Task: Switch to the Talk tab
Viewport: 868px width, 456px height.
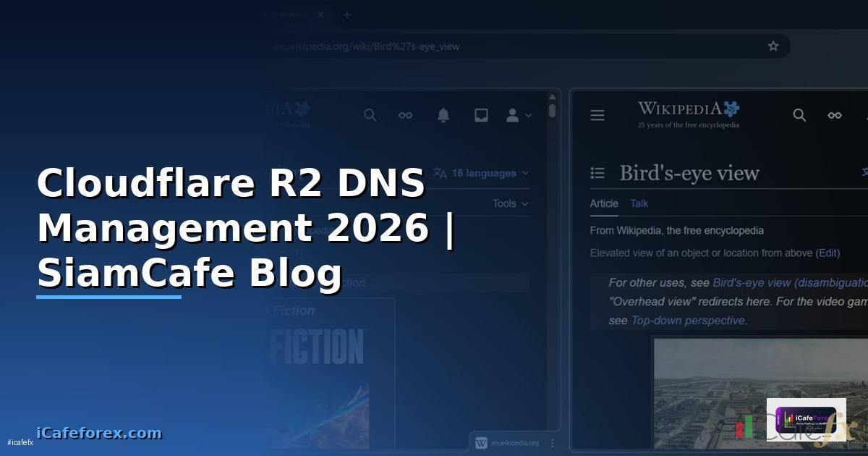Action: [x=639, y=203]
